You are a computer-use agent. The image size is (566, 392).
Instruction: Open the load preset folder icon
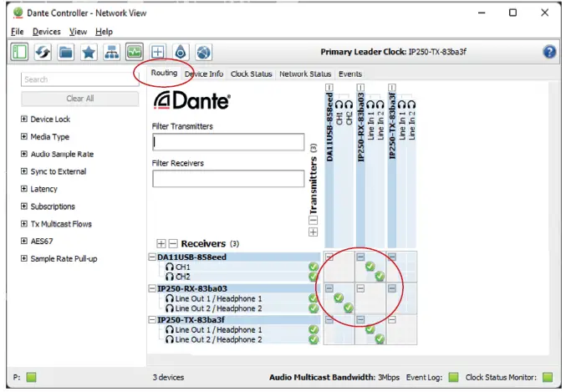(66, 53)
